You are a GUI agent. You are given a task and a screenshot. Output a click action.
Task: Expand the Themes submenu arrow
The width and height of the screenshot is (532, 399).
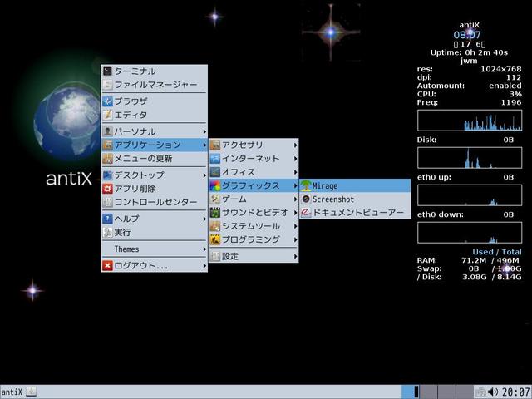[x=204, y=249]
